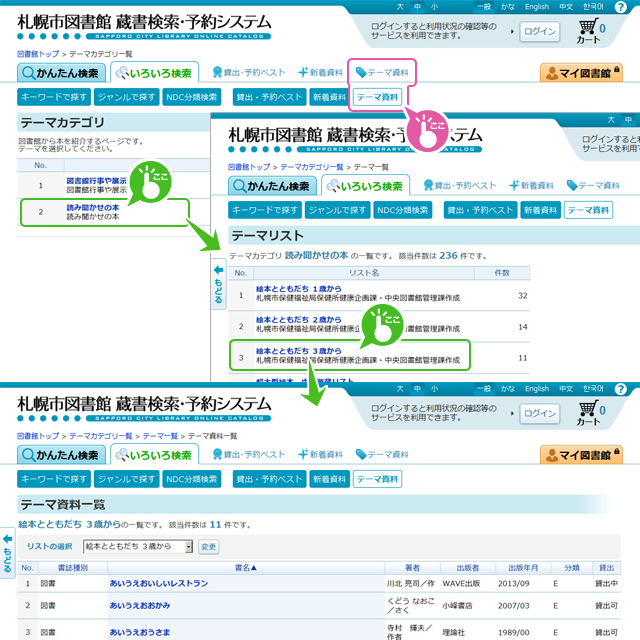Select the いろいろ検索 tab on the テーマ資料一覧 page
This screenshot has width=640, height=640.
[x=154, y=455]
